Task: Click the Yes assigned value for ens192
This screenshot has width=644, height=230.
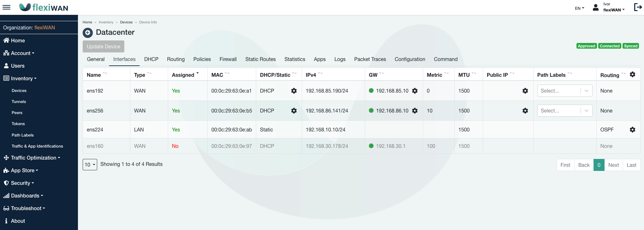Action: 176,91
